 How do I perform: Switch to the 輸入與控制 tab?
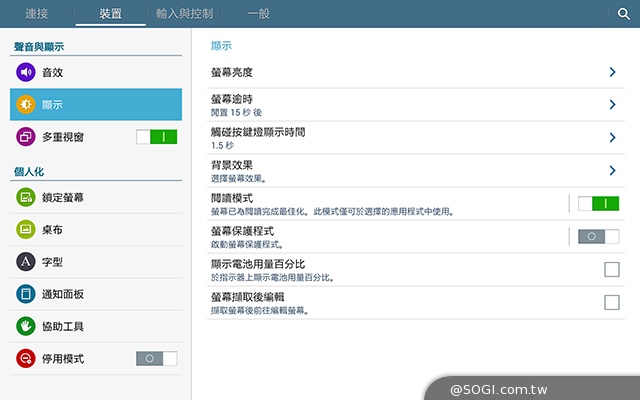pos(184,14)
